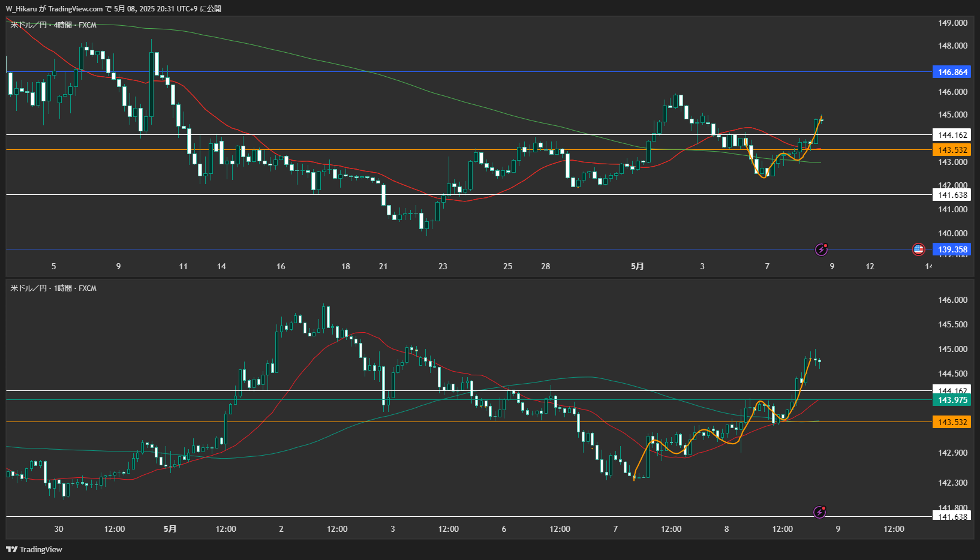Click date '28' on 4-hour time axis
The height and width of the screenshot is (560, 980).
545,266
